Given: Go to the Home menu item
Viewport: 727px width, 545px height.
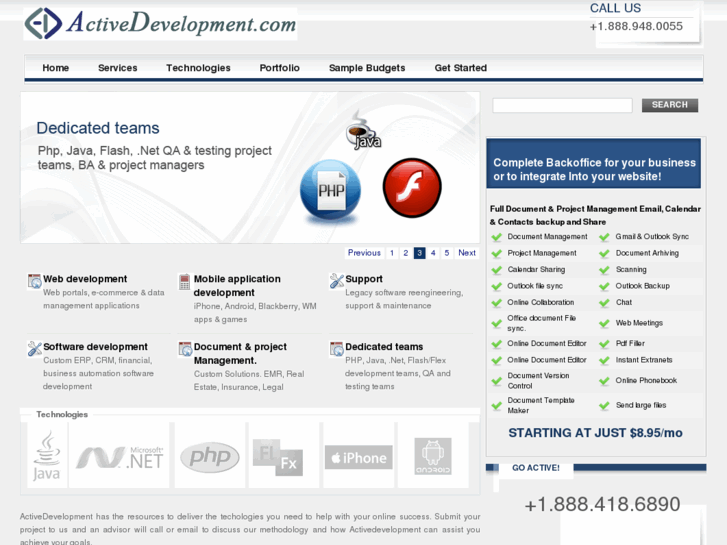Looking at the screenshot, I should tap(56, 68).
